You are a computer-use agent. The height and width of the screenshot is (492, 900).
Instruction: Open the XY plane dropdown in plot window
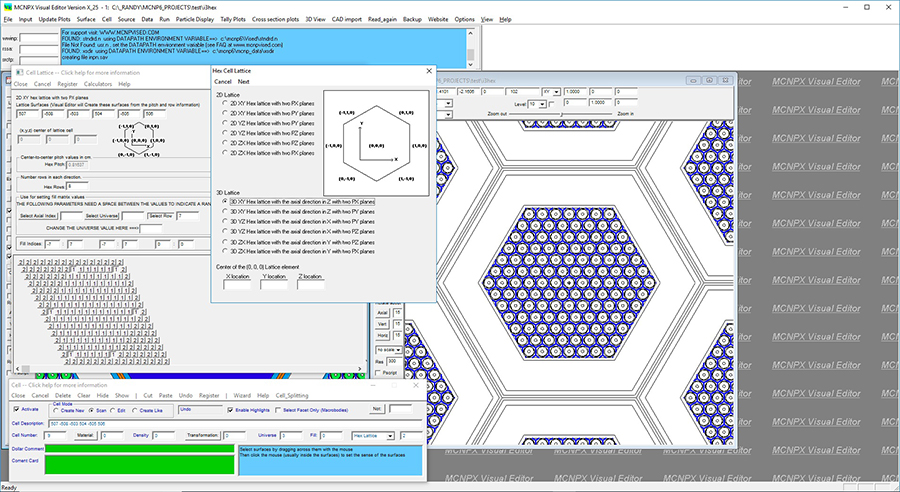pos(557,92)
